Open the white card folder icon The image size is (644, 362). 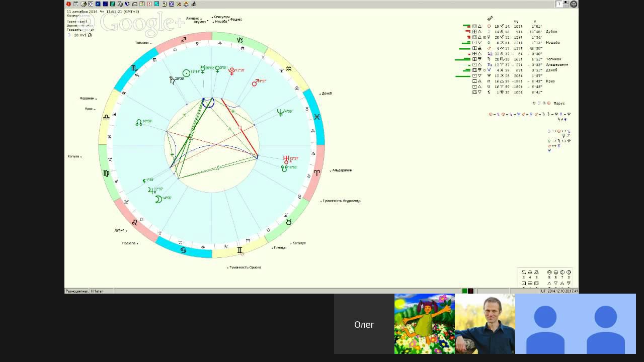pyautogui.click(x=135, y=4)
